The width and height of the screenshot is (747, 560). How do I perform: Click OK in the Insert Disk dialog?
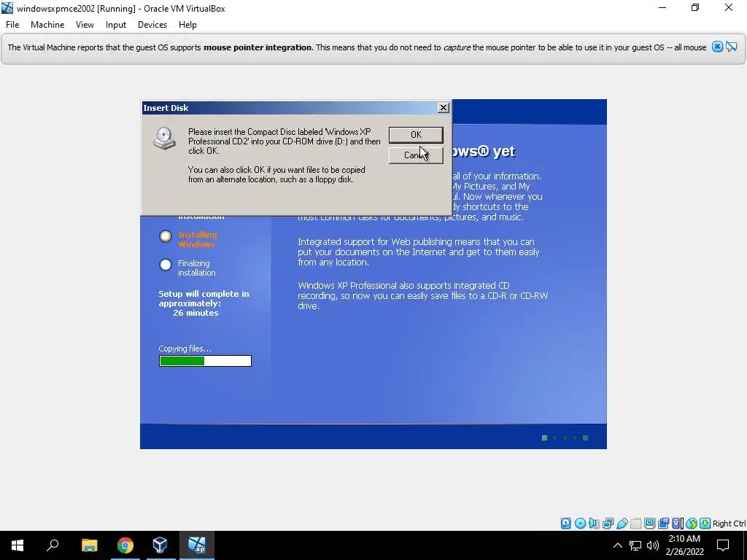pos(416,135)
